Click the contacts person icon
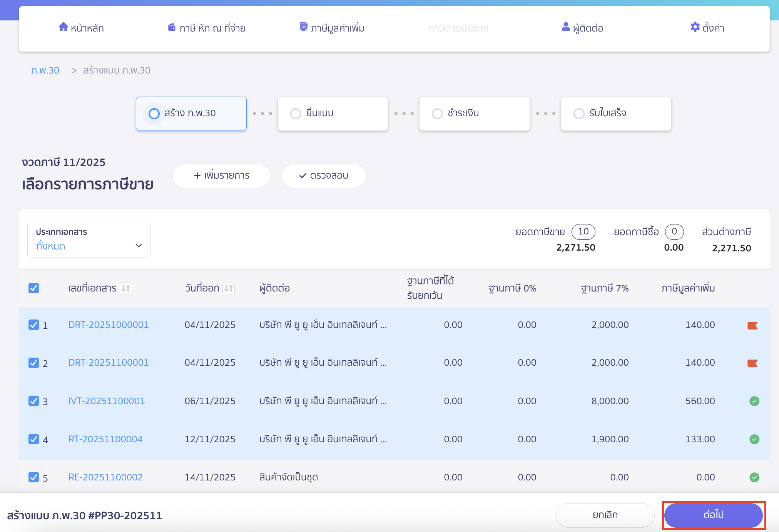Screen dimensions: 779x532 tap(565, 27)
